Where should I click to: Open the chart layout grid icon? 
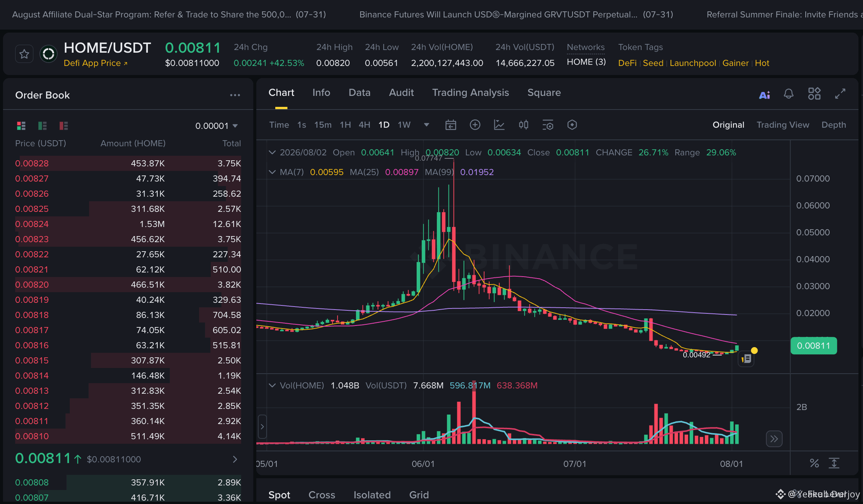tap(814, 94)
